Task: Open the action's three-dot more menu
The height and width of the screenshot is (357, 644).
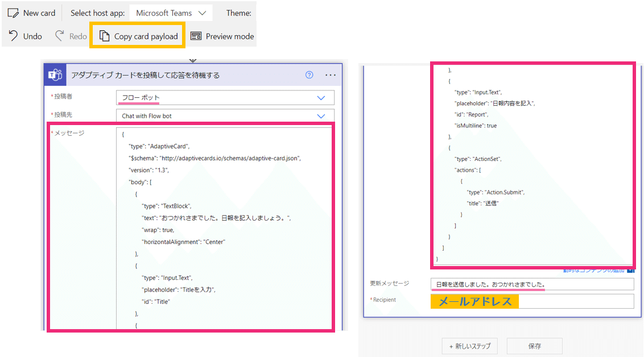Action: [331, 75]
